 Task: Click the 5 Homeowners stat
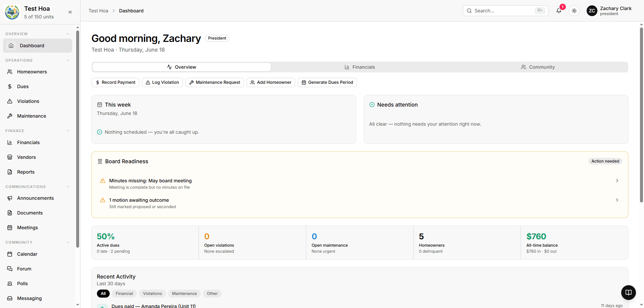point(467,243)
